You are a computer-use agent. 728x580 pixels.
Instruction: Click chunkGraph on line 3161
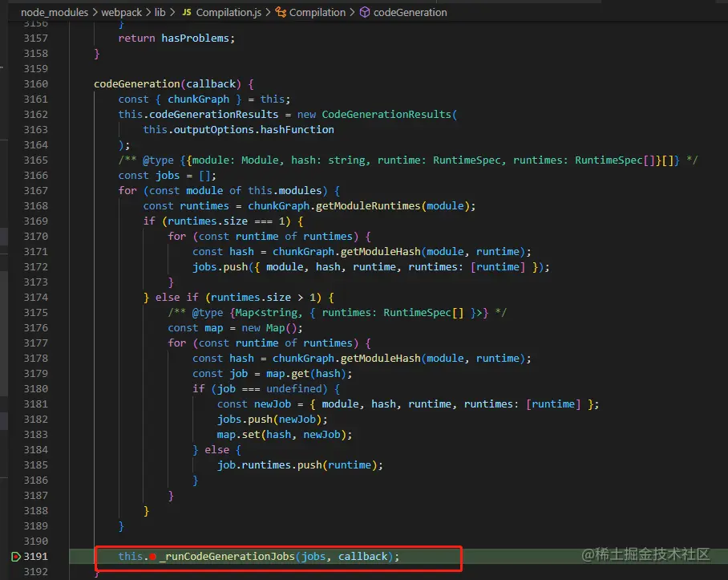(198, 99)
